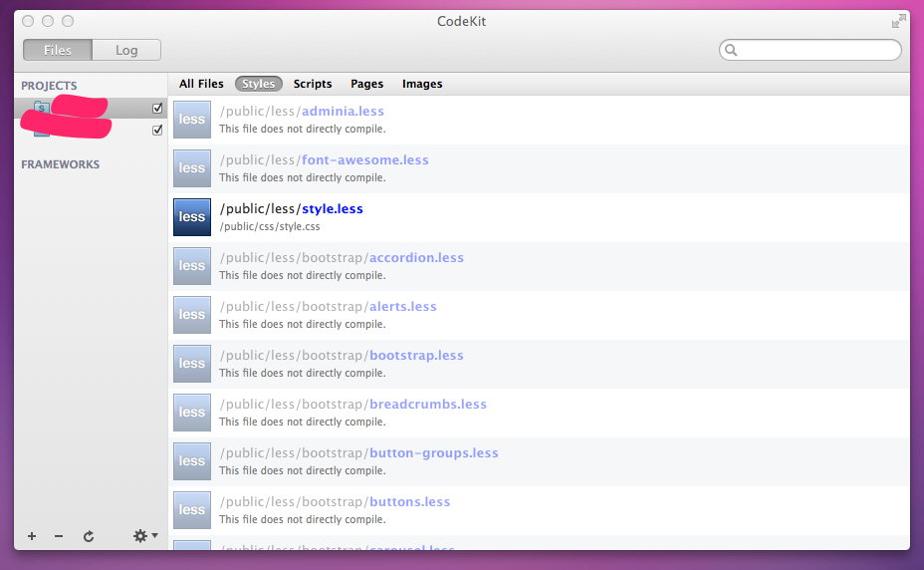
Task: Click the less icon for button-groups.less
Action: coord(192,461)
